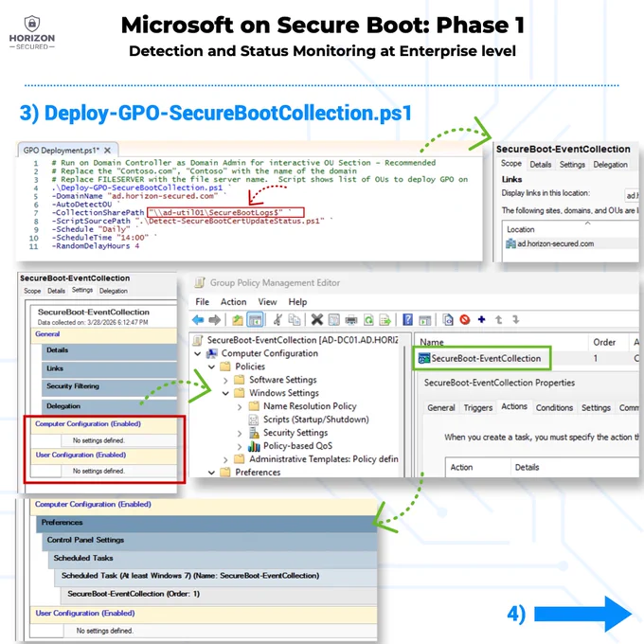The height and width of the screenshot is (644, 644).
Task: Click the green Refresh toolbar icon
Action: tap(368, 320)
